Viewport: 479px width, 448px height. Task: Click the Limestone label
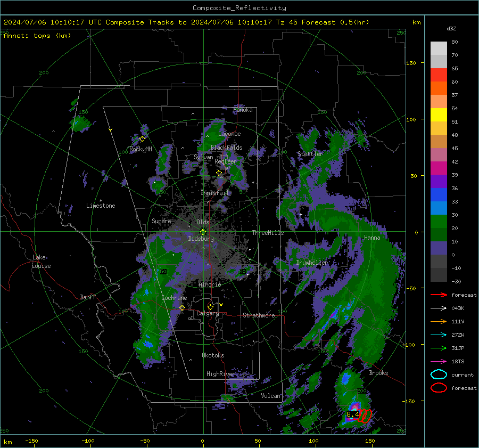click(101, 206)
